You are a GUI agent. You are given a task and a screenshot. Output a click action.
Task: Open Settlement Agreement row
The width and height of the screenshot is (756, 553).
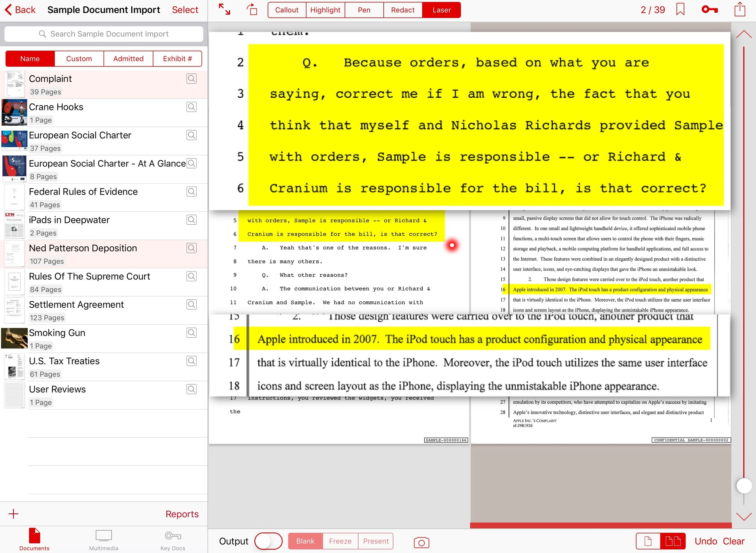[104, 310]
